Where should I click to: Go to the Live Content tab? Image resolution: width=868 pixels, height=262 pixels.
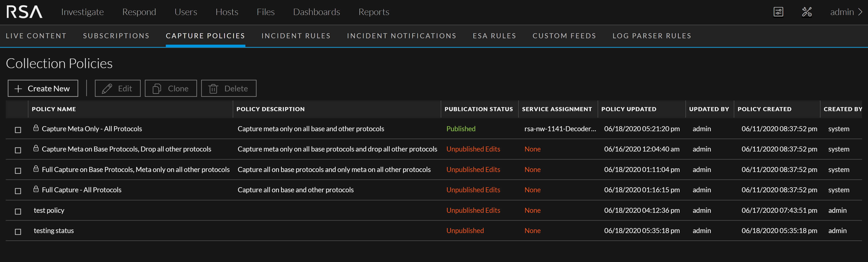pyautogui.click(x=36, y=36)
